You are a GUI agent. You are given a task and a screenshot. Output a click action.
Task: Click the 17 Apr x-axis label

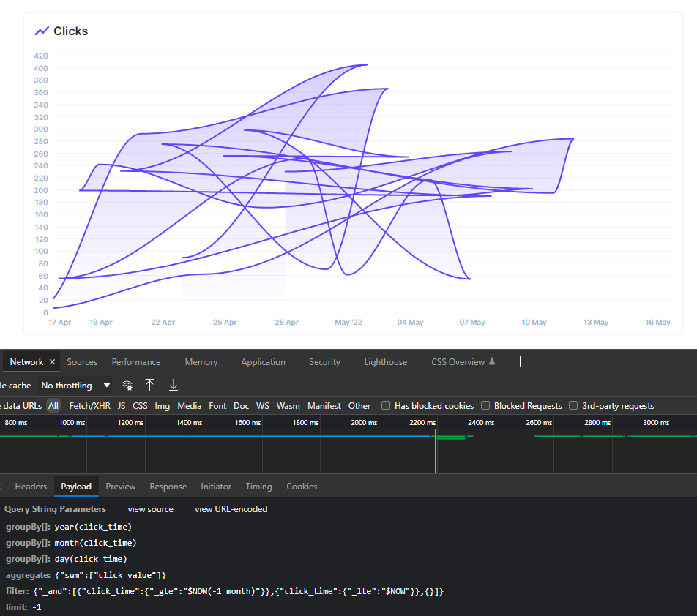point(60,322)
